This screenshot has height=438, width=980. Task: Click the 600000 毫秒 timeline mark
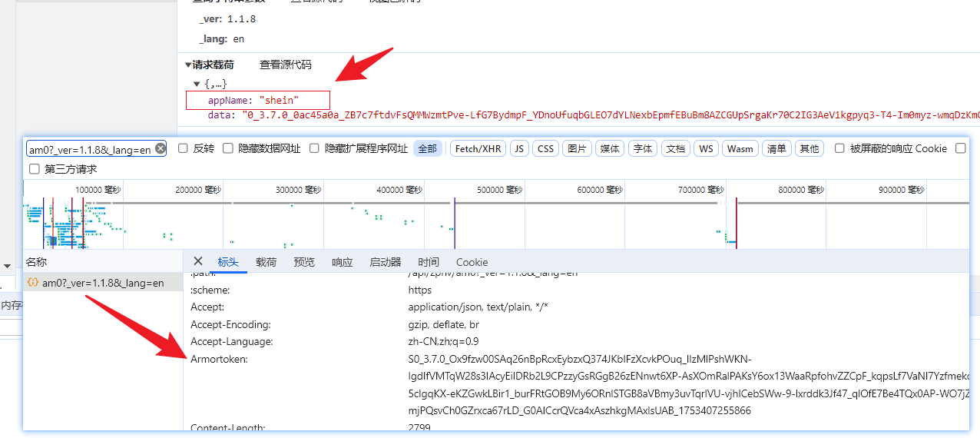(x=600, y=189)
